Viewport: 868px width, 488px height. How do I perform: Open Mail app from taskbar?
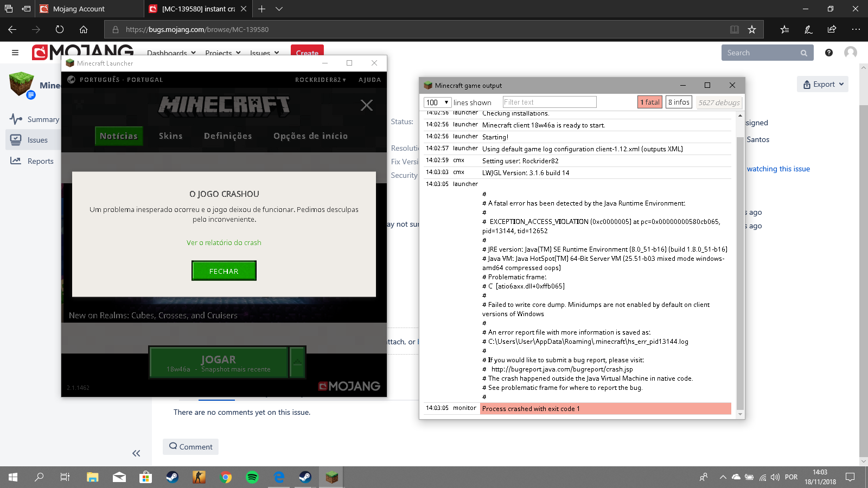tap(119, 477)
